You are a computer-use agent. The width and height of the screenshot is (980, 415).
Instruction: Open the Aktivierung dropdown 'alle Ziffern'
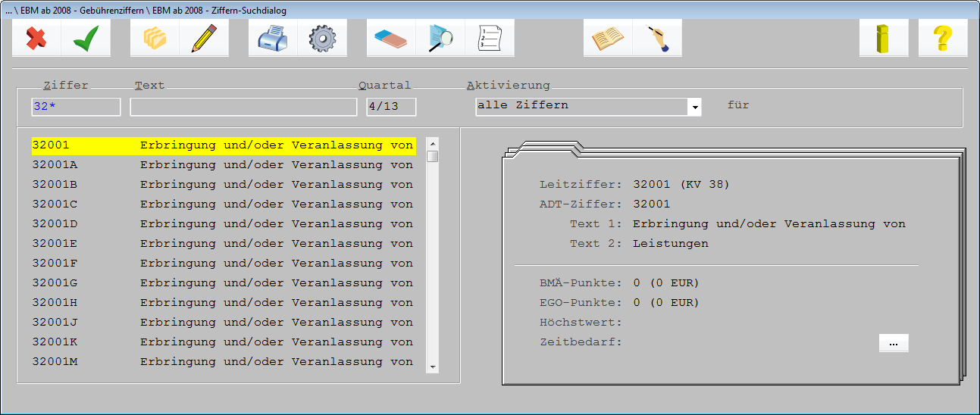coord(588,107)
